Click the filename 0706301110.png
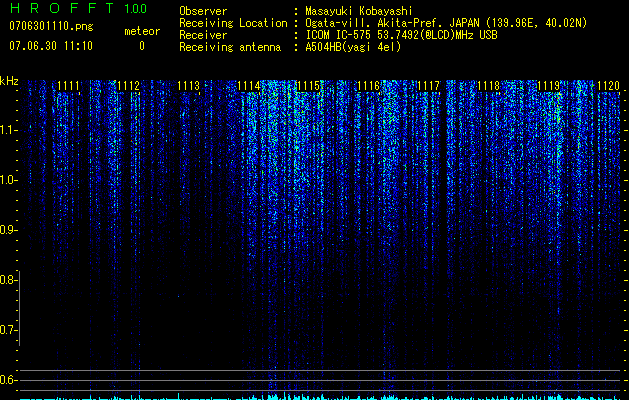 click(51, 27)
